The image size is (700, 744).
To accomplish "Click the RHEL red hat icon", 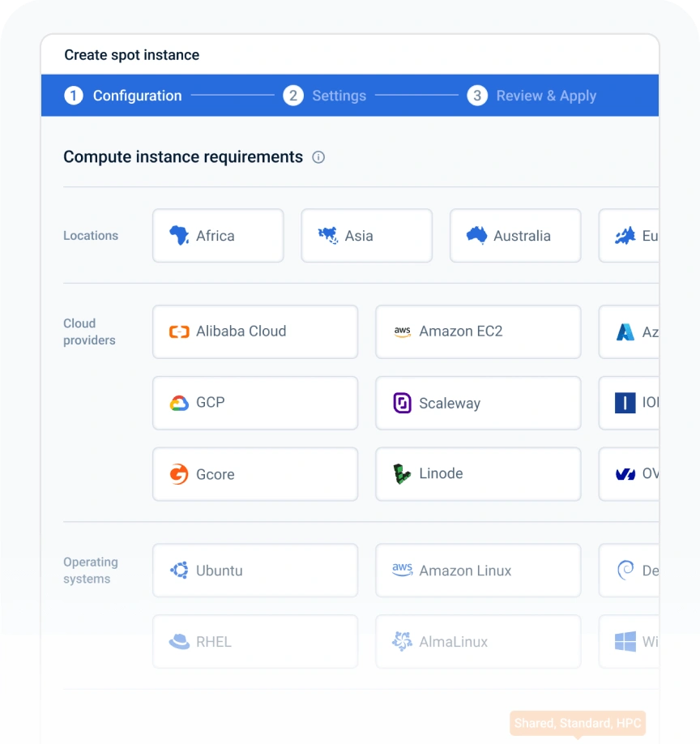I will click(179, 642).
